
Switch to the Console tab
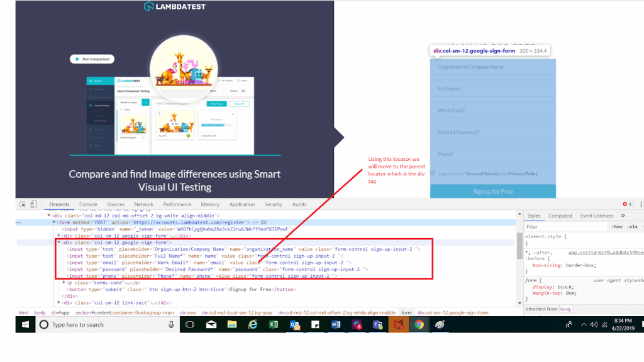(88, 204)
